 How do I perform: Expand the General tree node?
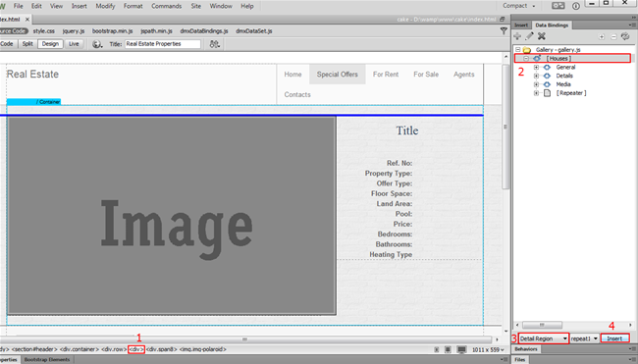[536, 67]
